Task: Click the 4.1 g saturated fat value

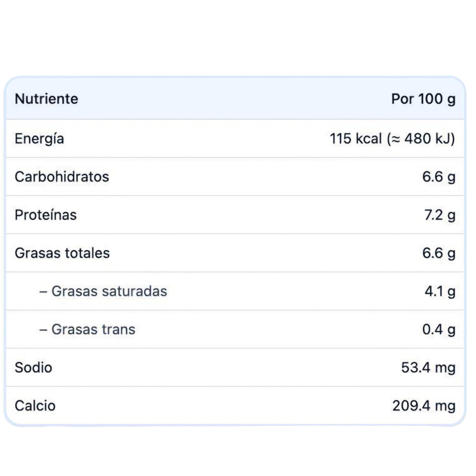Action: click(x=440, y=291)
